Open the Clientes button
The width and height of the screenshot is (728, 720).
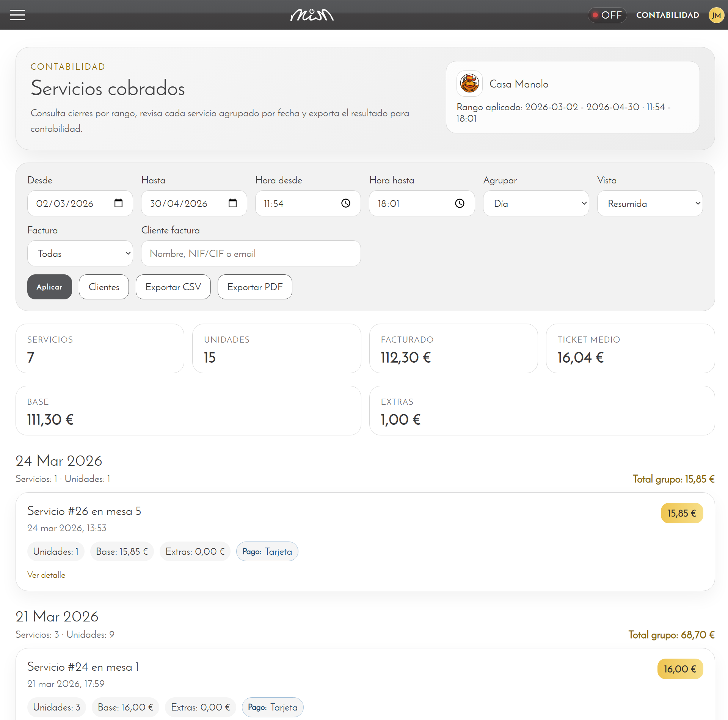pos(104,287)
